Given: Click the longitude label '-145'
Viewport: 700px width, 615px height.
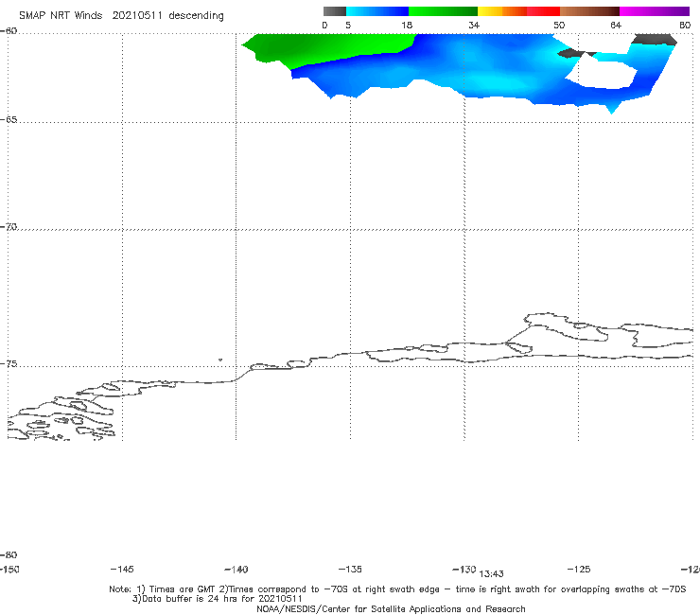Looking at the screenshot, I should [x=122, y=570].
